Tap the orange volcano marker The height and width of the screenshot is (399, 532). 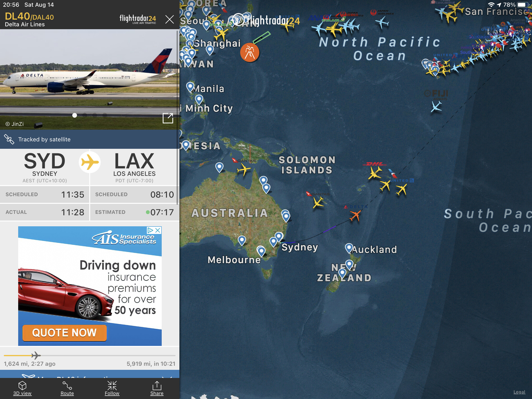coord(250,52)
